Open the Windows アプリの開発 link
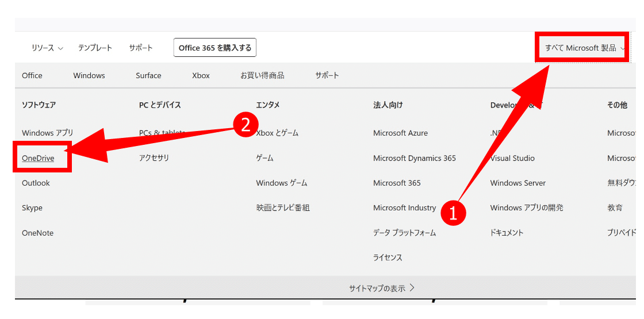Screen dimensions: 644x319 (x=527, y=208)
